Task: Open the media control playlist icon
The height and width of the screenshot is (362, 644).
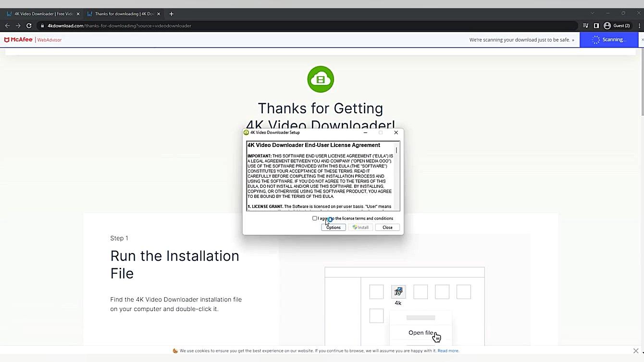Action: (585, 26)
